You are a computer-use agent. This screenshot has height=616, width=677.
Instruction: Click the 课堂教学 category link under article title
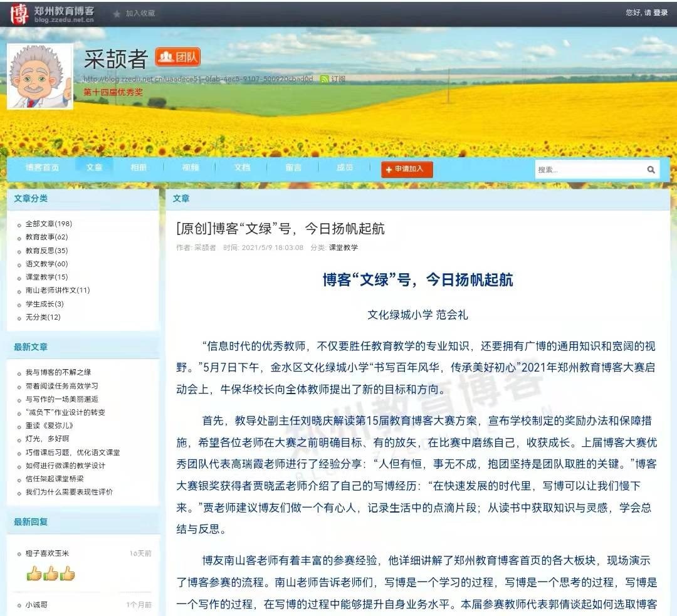(344, 248)
